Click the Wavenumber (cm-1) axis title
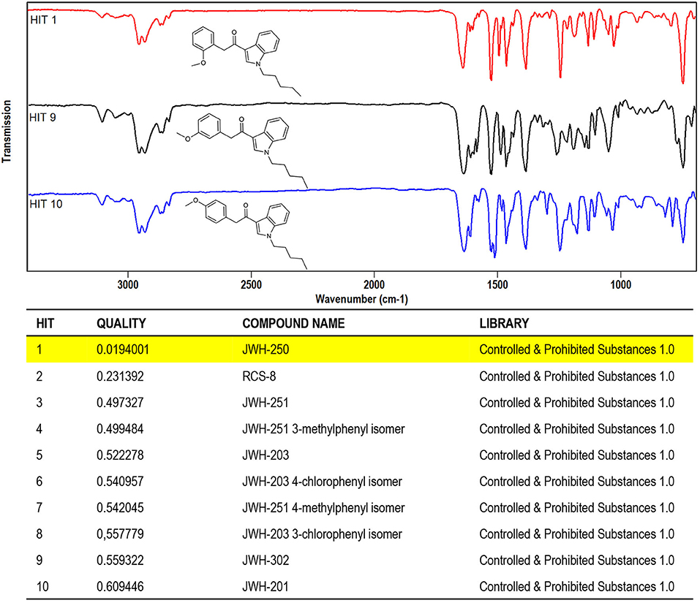The width and height of the screenshot is (700, 603). coord(361,299)
